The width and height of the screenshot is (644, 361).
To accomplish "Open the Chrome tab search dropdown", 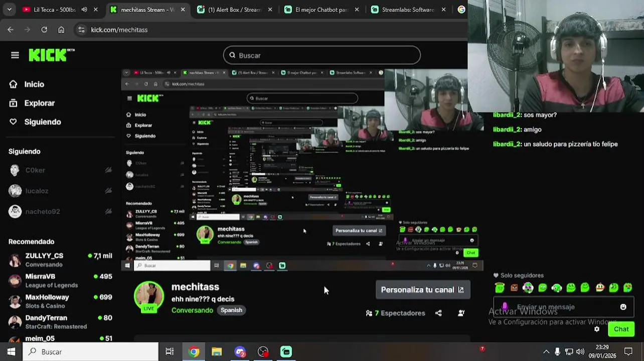I will 10,10.
